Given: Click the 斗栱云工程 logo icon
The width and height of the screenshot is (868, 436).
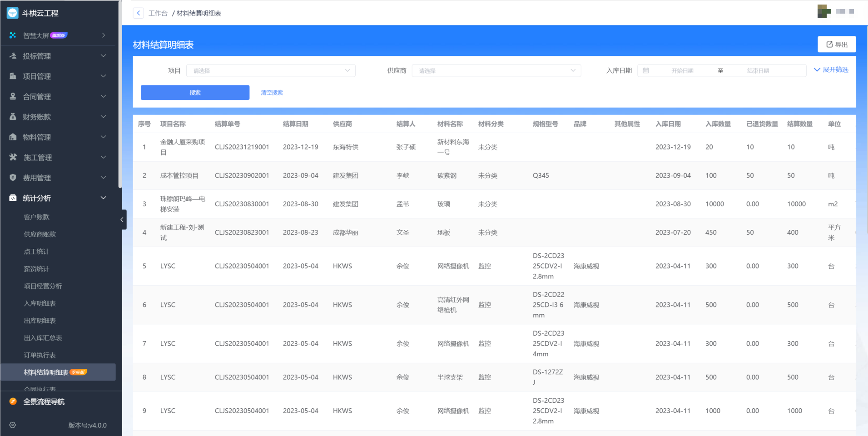Looking at the screenshot, I should click(x=13, y=13).
